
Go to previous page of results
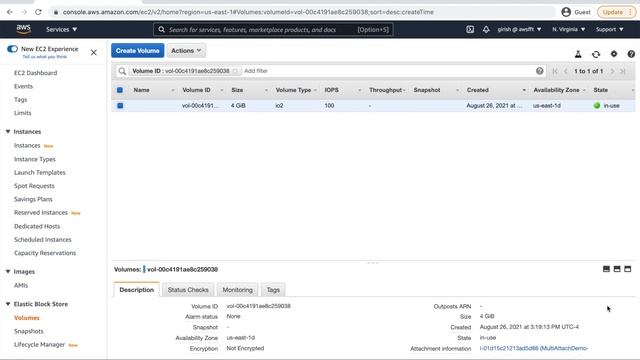pos(566,71)
